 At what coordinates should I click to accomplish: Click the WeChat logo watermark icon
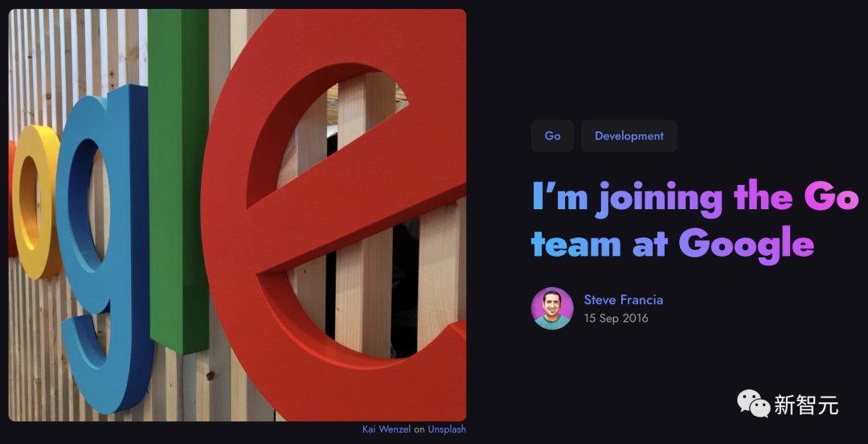[x=753, y=403]
